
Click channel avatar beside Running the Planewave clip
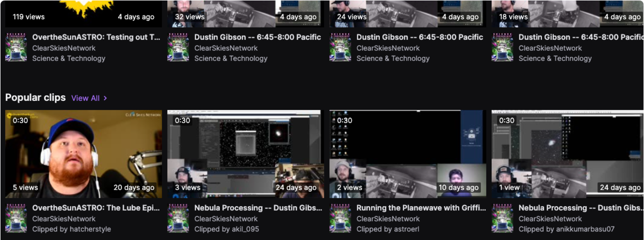click(x=340, y=218)
